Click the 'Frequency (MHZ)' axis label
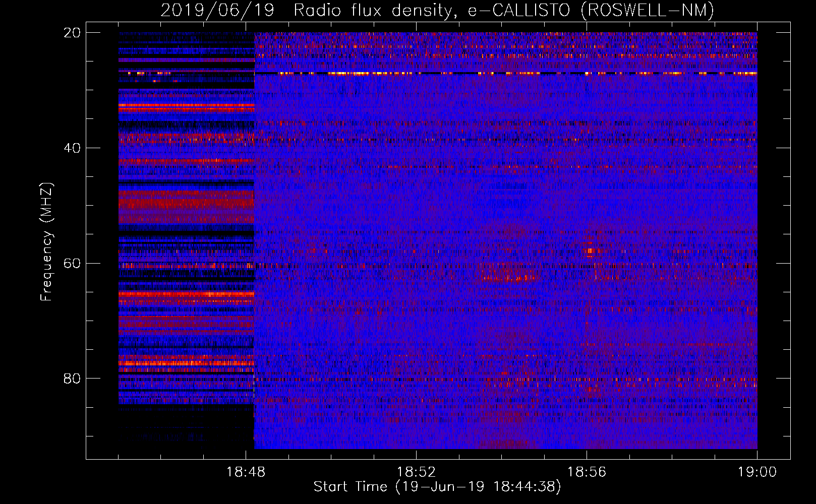The height and width of the screenshot is (504, 816). click(x=46, y=242)
